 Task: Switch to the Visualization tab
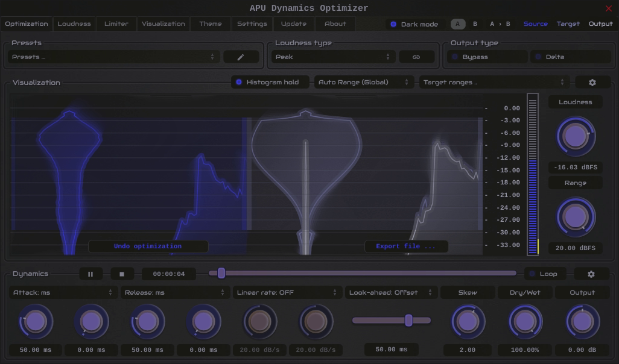click(x=163, y=24)
